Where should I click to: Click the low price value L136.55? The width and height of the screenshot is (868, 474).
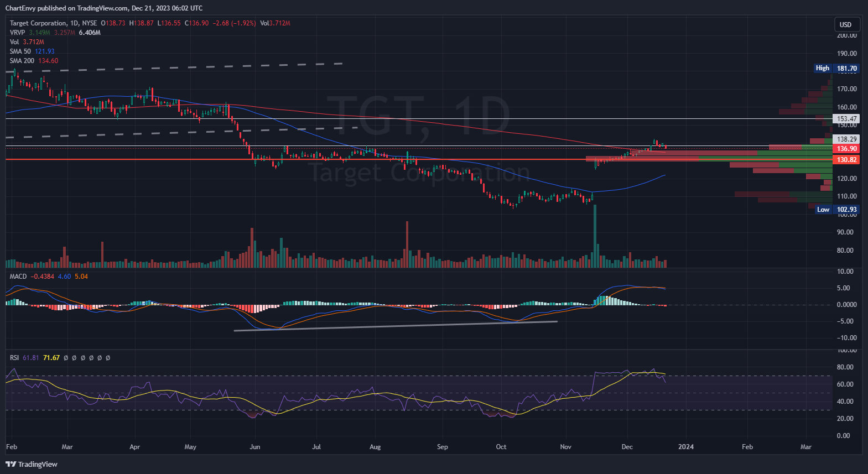(x=169, y=23)
